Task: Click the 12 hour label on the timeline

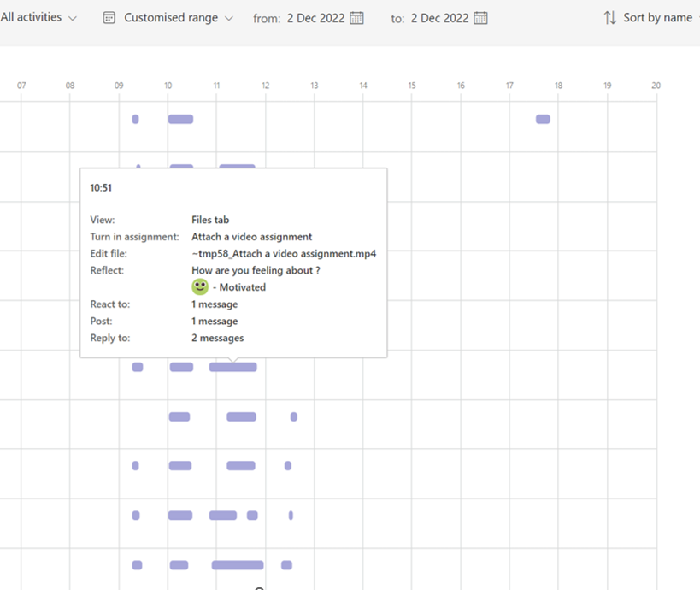Action: (266, 86)
